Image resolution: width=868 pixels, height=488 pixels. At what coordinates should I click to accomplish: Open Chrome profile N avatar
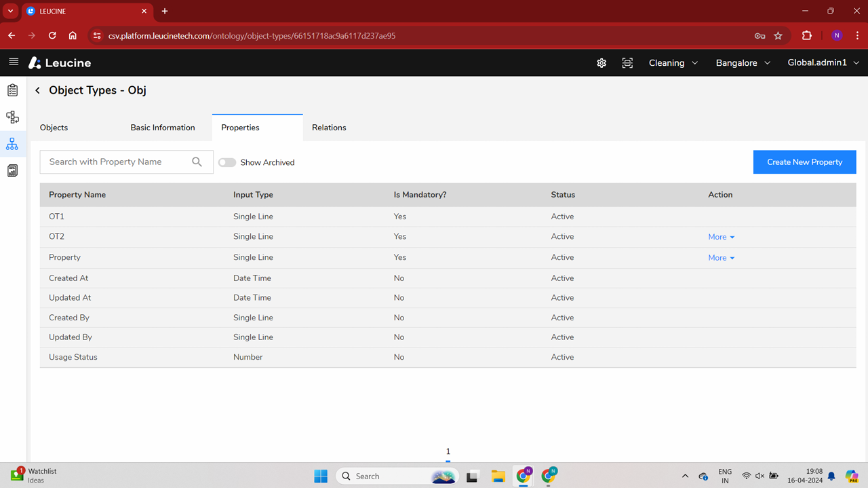click(x=837, y=35)
